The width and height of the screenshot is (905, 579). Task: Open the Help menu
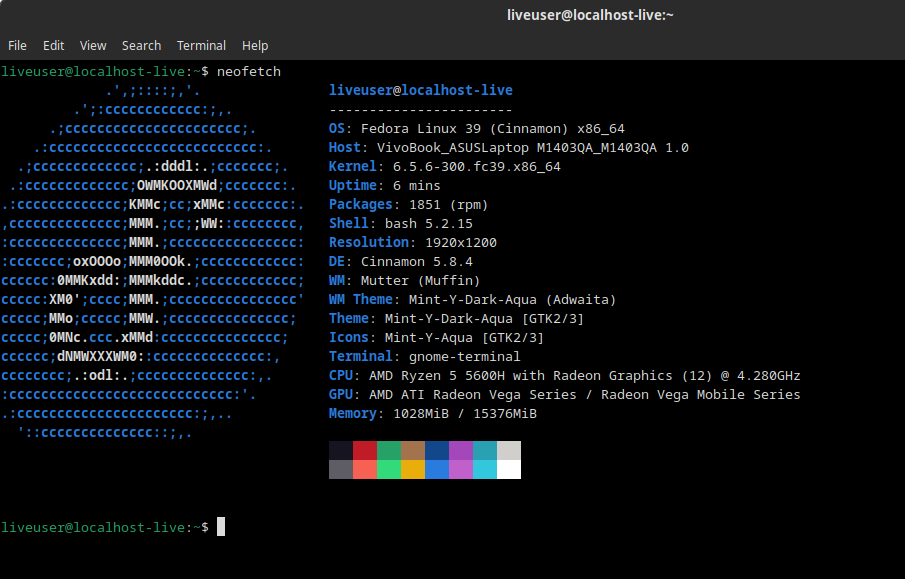pos(255,45)
